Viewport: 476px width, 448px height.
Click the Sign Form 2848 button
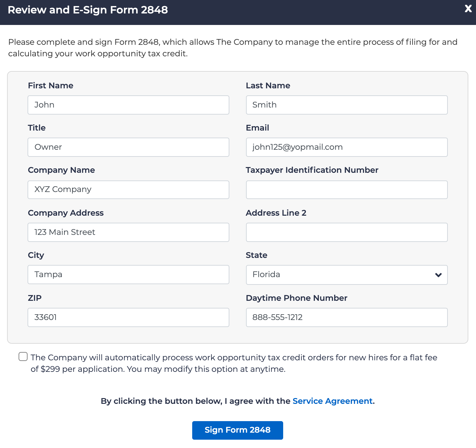(237, 430)
